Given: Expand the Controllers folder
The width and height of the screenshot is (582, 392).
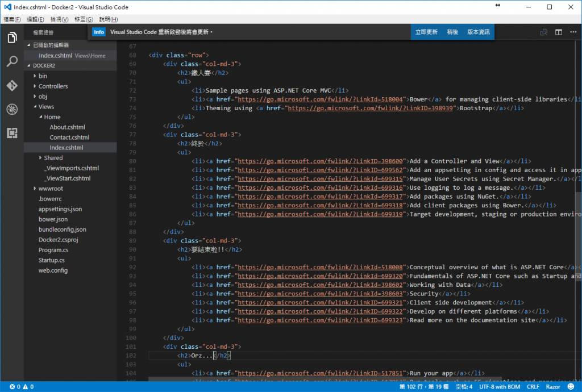Looking at the screenshot, I should pos(35,86).
